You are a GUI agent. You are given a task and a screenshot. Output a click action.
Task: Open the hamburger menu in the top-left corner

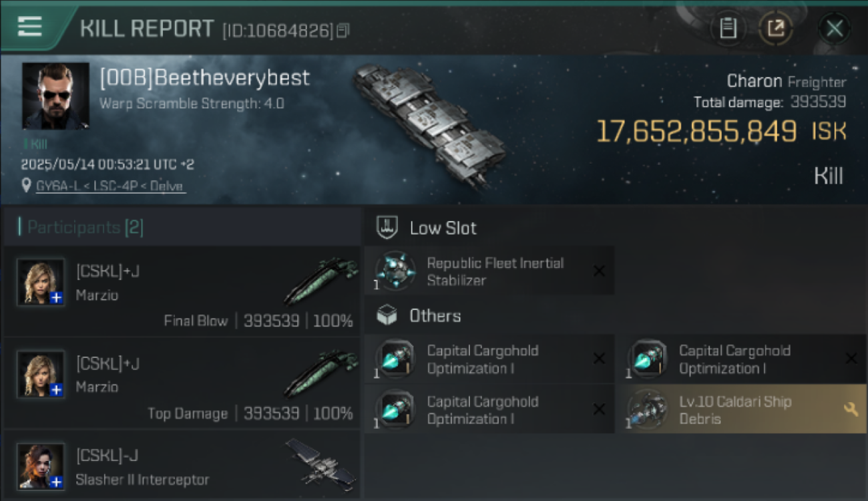tap(30, 27)
